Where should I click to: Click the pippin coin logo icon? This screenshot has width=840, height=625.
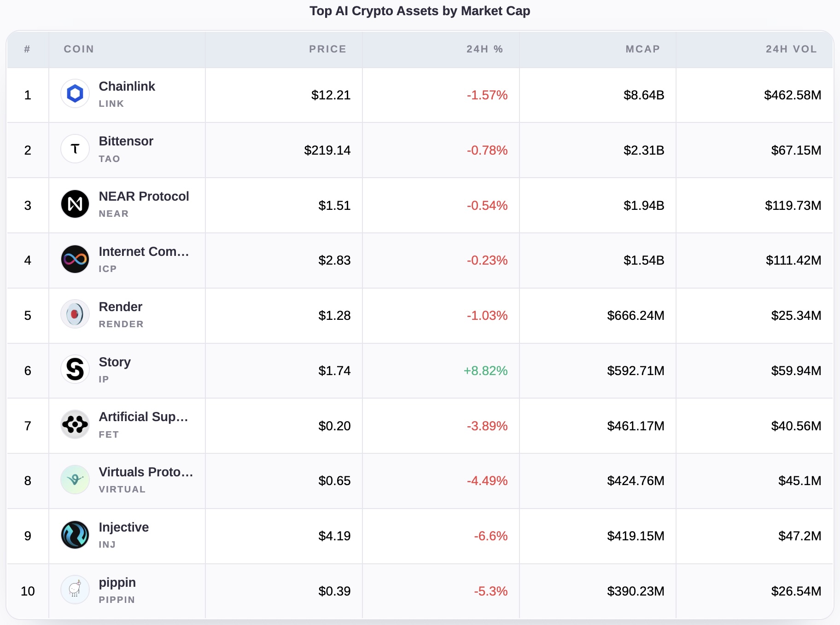[x=75, y=590]
